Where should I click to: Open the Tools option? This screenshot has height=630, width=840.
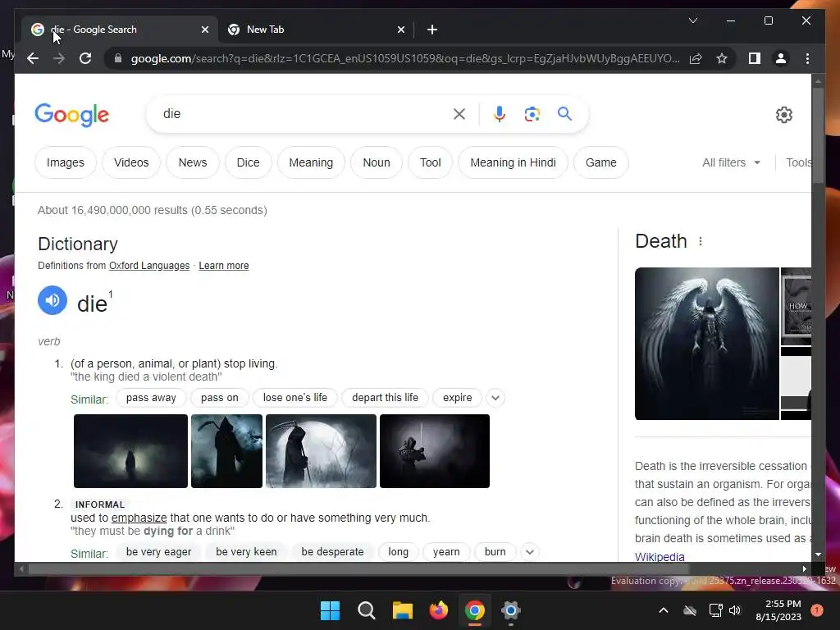(798, 162)
